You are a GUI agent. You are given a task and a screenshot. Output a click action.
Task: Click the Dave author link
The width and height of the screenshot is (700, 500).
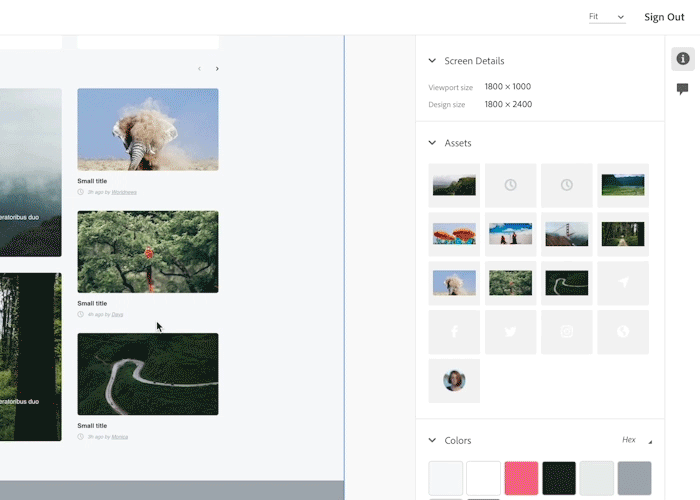click(117, 315)
